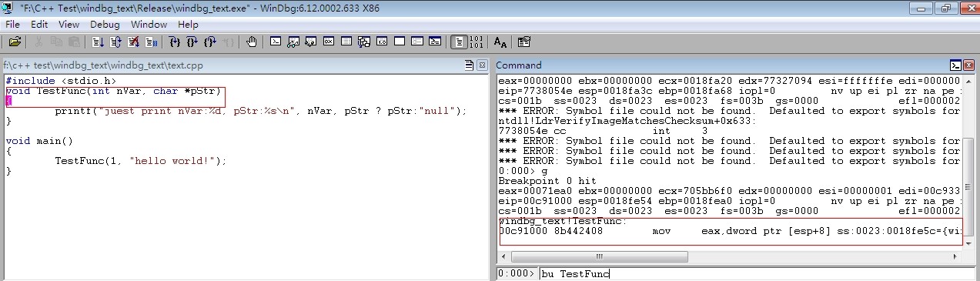Click 'ntdll!LdrVerifyImageMatchesChecksum+0x633:' line
This screenshot has width=980, height=281.
(627, 121)
